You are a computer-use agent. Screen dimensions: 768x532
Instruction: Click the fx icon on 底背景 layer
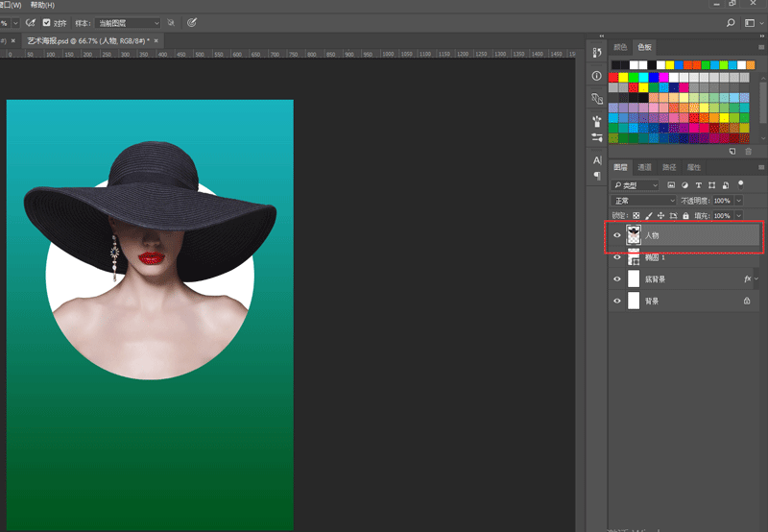[x=747, y=278]
